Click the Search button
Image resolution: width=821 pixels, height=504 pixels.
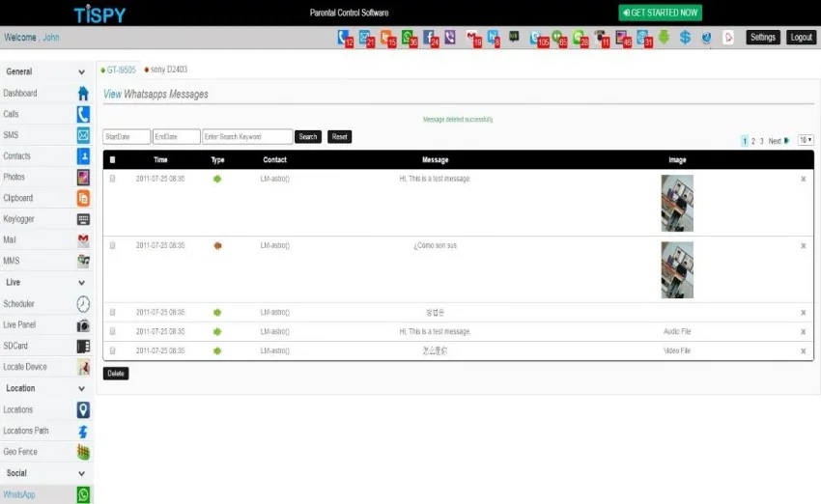point(308,136)
